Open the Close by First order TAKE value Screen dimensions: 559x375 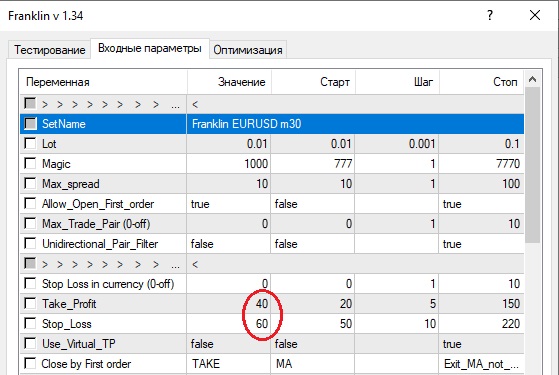pos(229,364)
